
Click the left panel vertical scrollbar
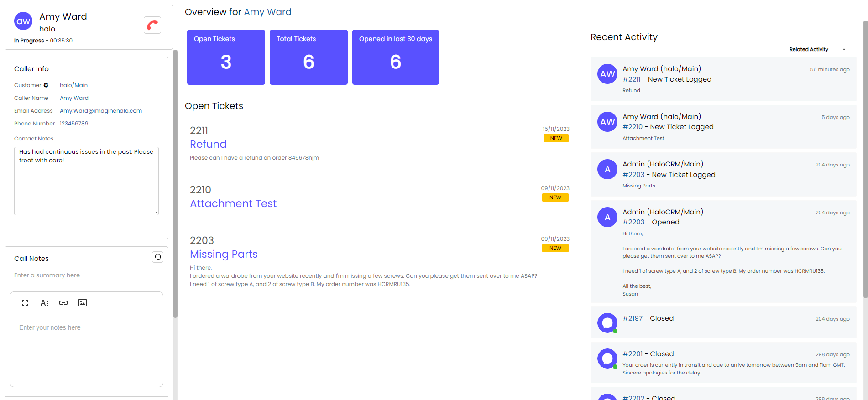coord(175,183)
